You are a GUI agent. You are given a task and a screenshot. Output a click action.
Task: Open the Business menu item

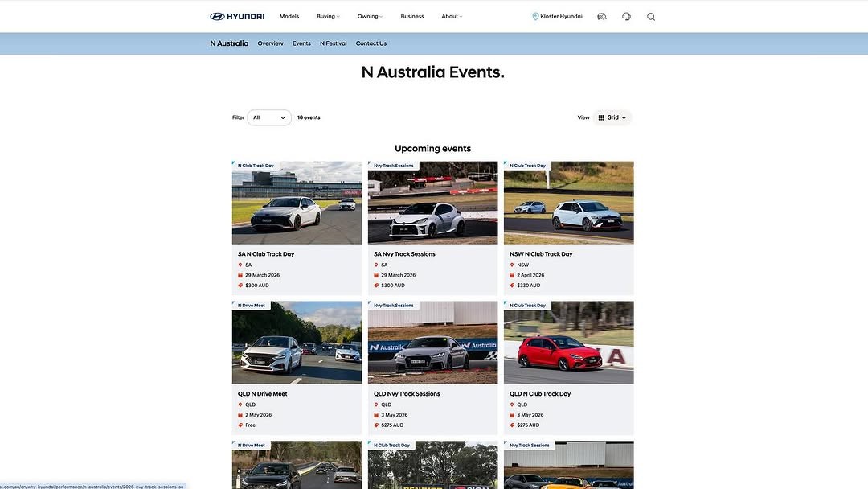click(x=411, y=17)
